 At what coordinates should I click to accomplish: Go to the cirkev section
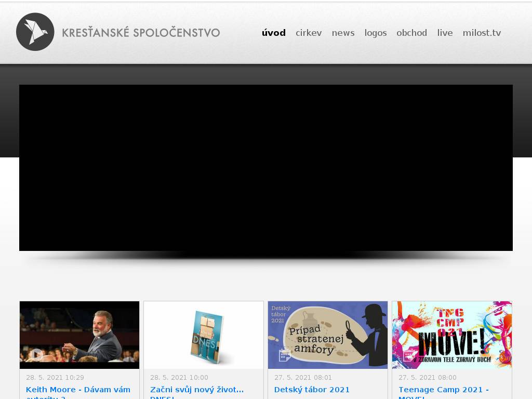(x=309, y=33)
